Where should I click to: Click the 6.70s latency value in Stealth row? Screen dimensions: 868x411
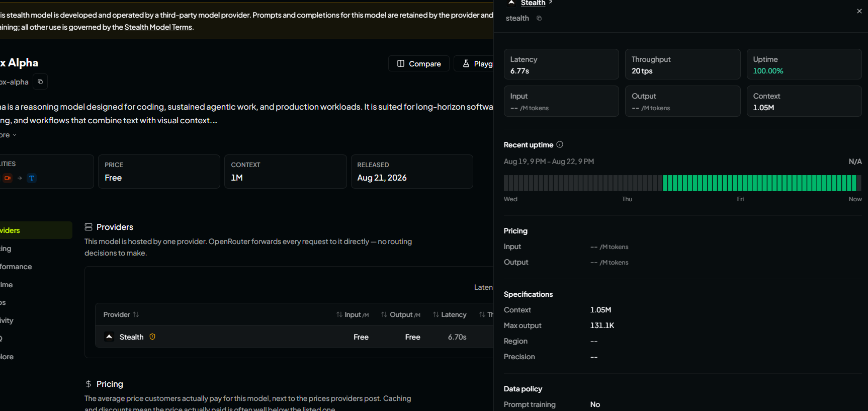457,337
